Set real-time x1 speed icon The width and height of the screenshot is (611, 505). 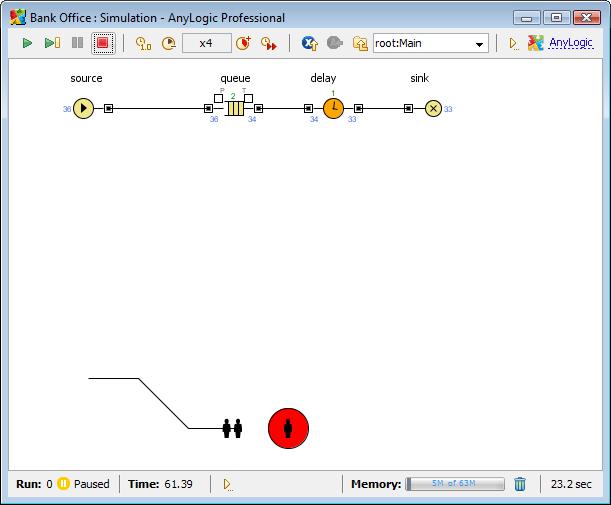(143, 43)
